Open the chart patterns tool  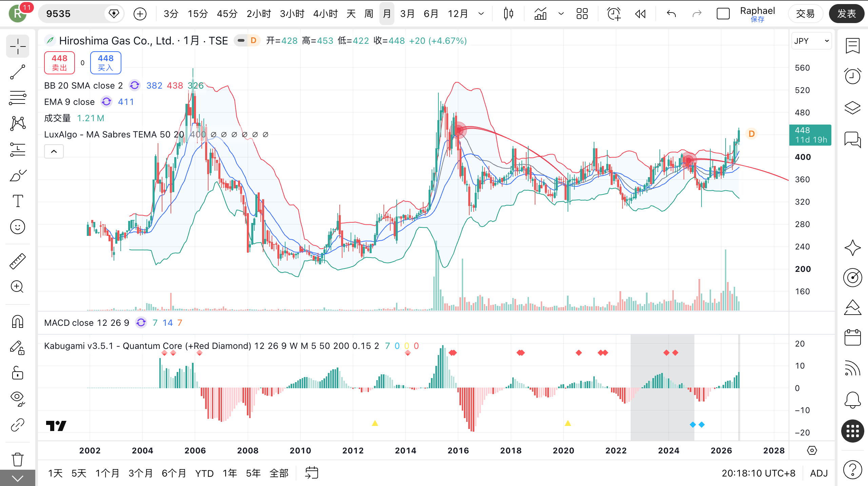tap(18, 124)
